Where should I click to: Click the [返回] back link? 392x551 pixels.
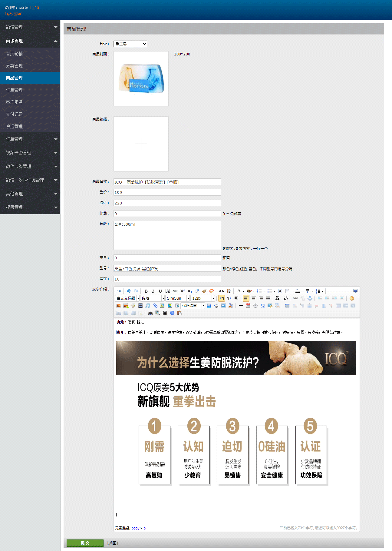click(x=112, y=543)
